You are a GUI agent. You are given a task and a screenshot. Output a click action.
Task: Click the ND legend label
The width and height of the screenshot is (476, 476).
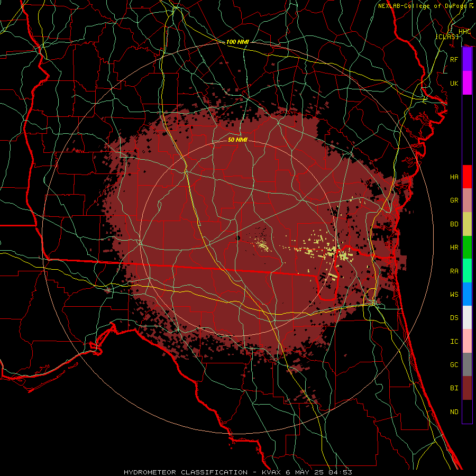[x=454, y=412]
